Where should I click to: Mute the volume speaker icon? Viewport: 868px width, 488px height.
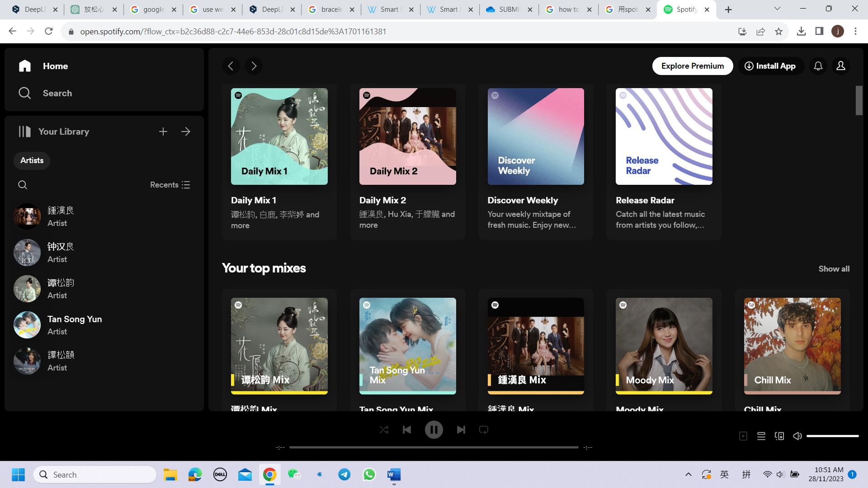tap(797, 436)
